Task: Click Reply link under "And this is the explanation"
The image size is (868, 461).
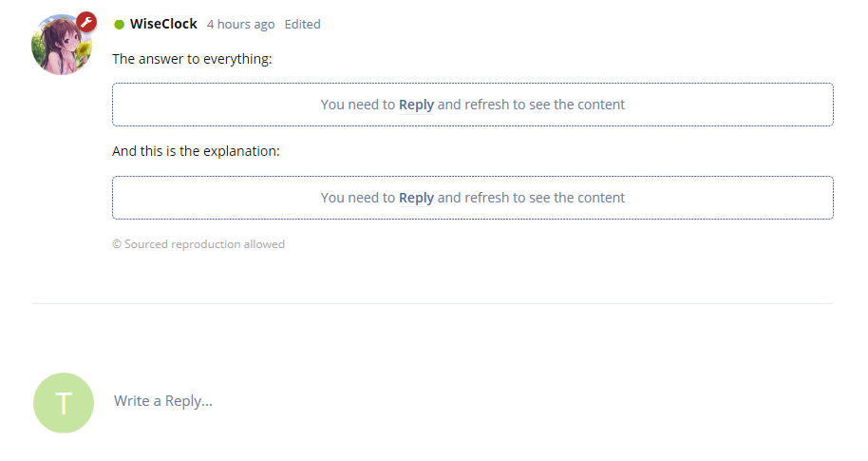Action: 416,198
